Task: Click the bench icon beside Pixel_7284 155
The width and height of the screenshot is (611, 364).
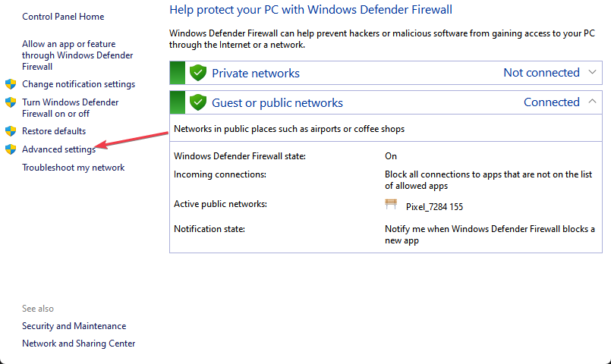Action: 391,204
